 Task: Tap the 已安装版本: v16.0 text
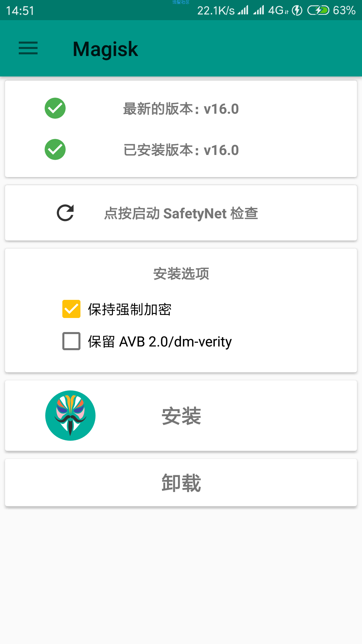click(x=181, y=150)
